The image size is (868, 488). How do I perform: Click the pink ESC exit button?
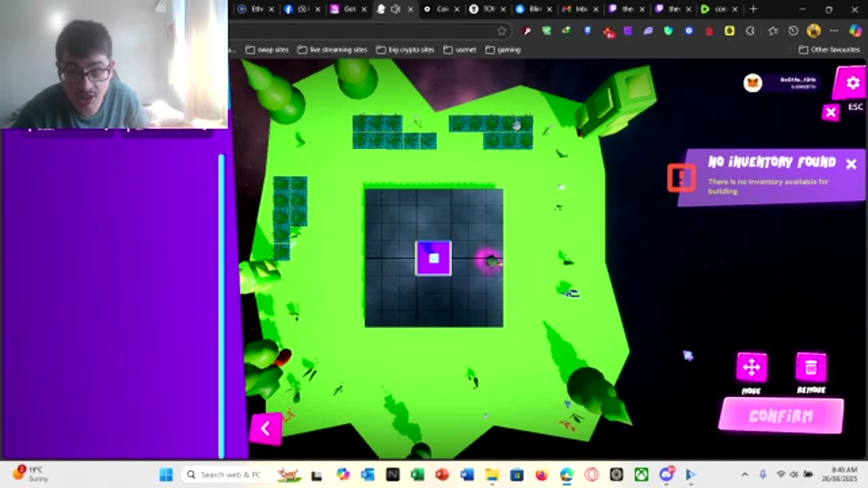click(831, 113)
